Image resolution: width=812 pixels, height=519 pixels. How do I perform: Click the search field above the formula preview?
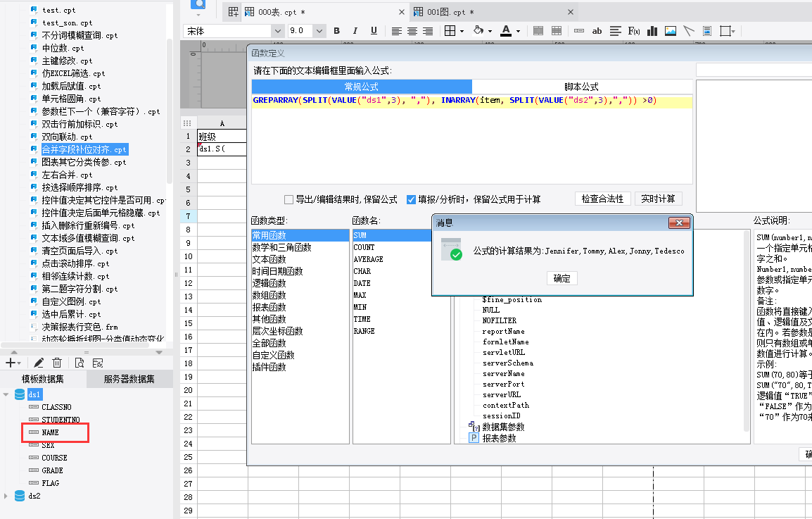pyautogui.click(x=754, y=70)
